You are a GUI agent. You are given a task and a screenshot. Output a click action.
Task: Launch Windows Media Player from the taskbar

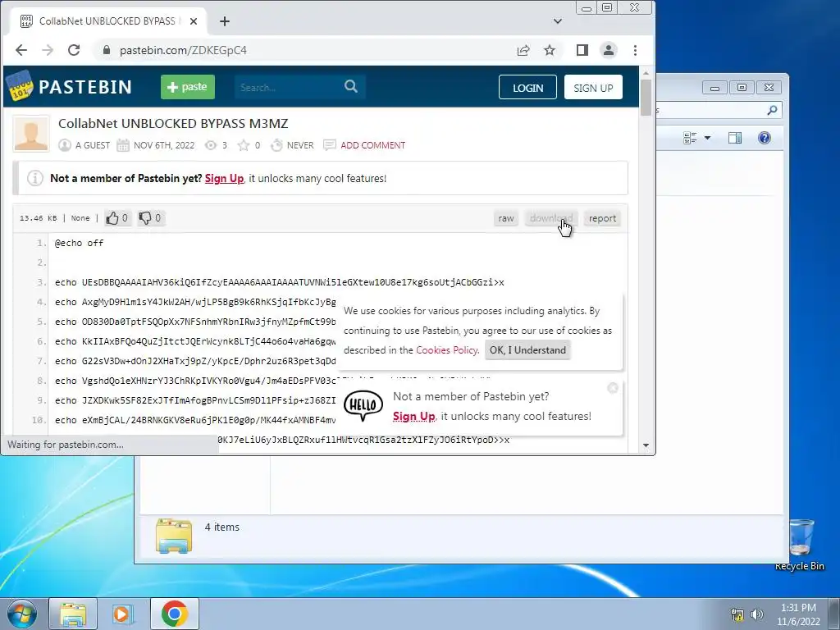(x=123, y=614)
